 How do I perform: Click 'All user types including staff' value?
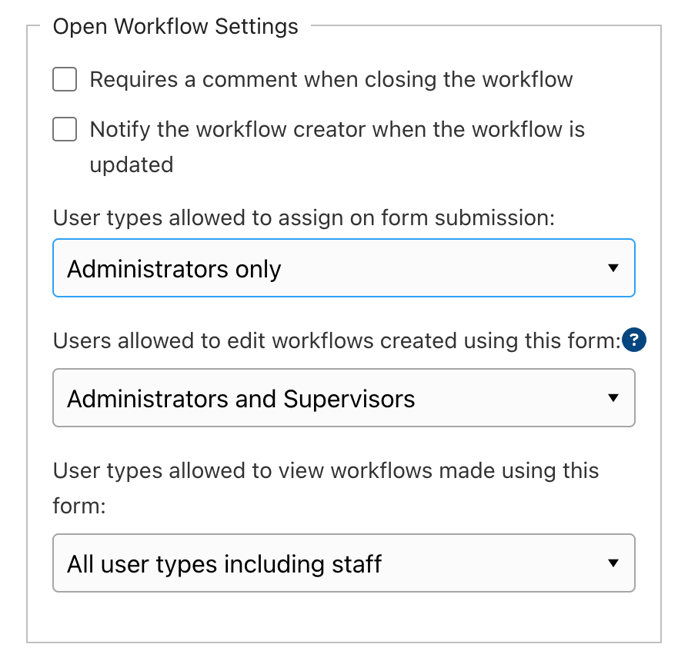coord(224,564)
